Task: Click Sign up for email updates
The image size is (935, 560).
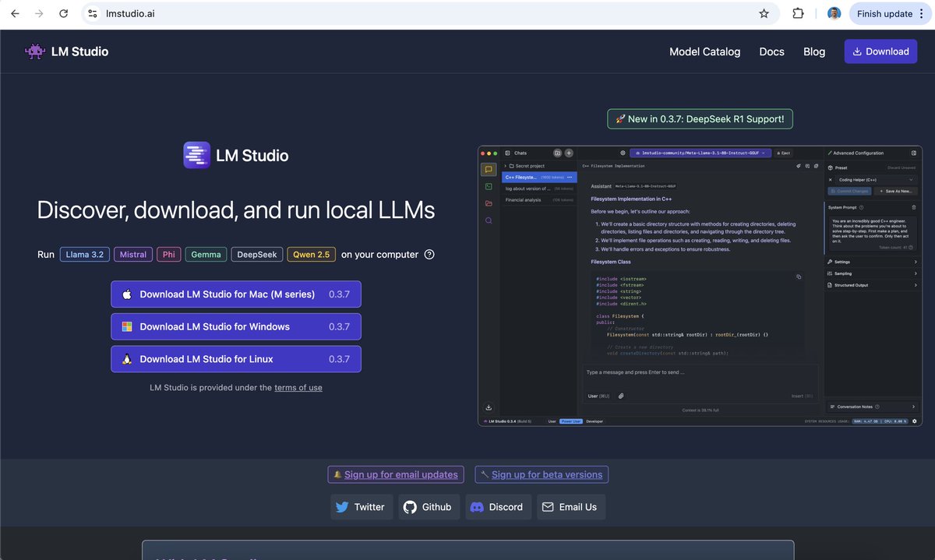Action: click(396, 474)
